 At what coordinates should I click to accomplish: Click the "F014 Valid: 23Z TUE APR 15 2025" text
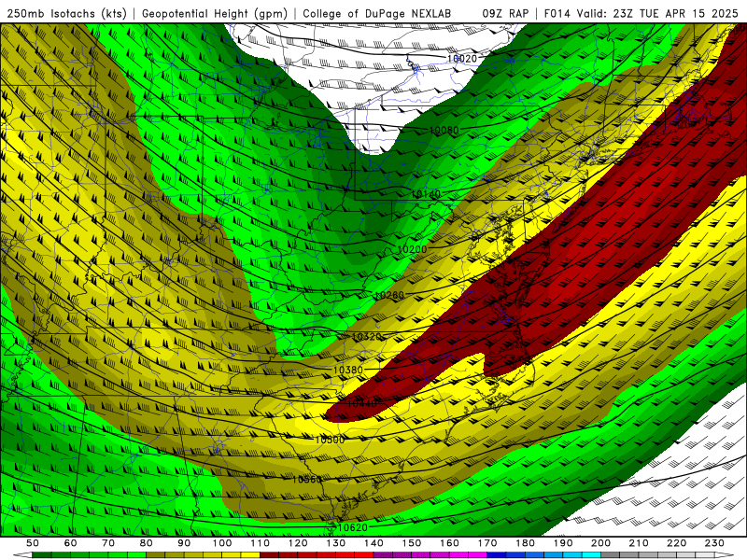pos(641,13)
